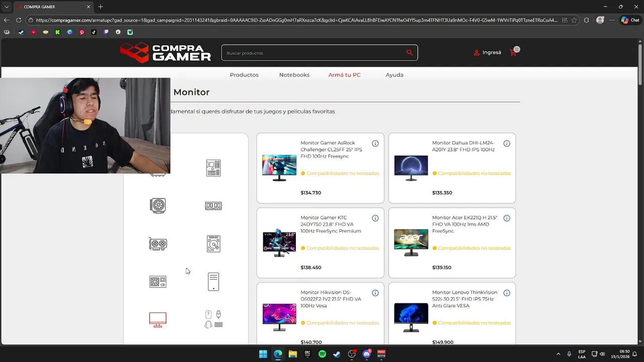Viewport: 644px width, 362px height.
Task: Add page to browser favorites star
Action: tap(575, 20)
